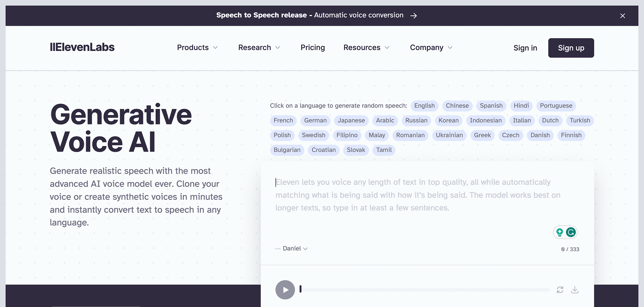This screenshot has height=307, width=644.
Task: Choose the Italian language chip
Action: [x=522, y=120]
